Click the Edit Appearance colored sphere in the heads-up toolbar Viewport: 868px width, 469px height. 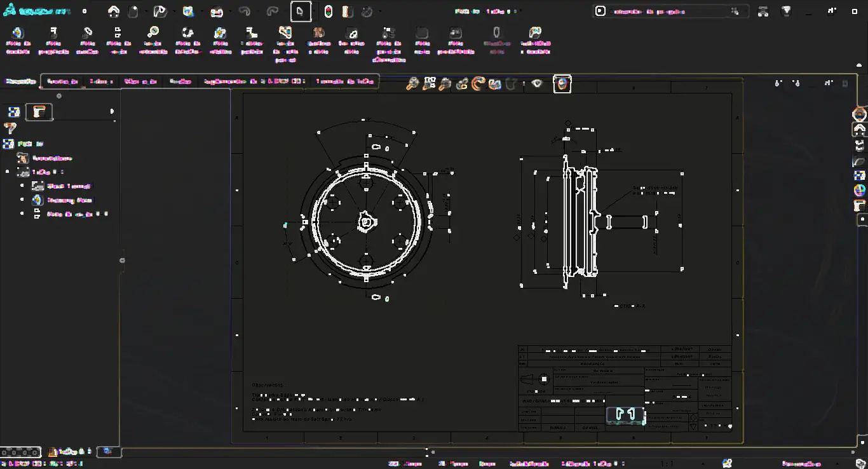(562, 83)
